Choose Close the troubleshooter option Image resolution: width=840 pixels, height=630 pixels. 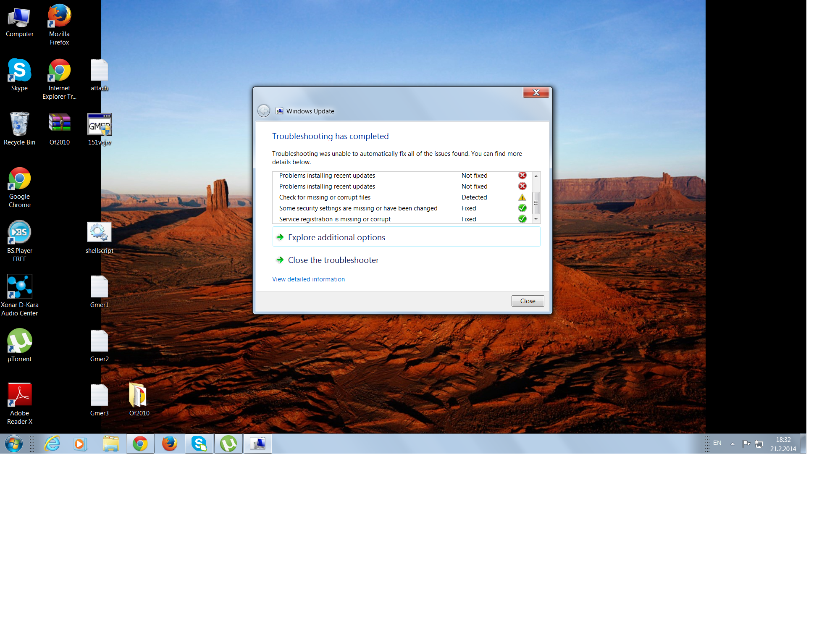coord(333,260)
